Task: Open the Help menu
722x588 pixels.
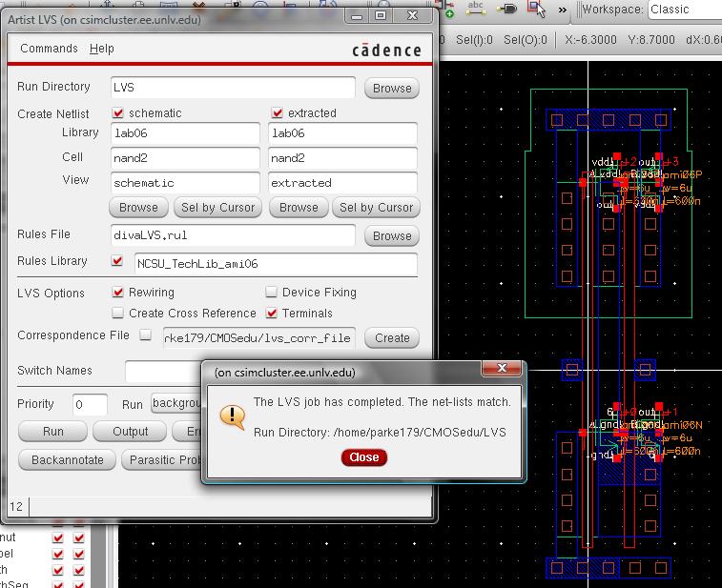Action: (101, 49)
